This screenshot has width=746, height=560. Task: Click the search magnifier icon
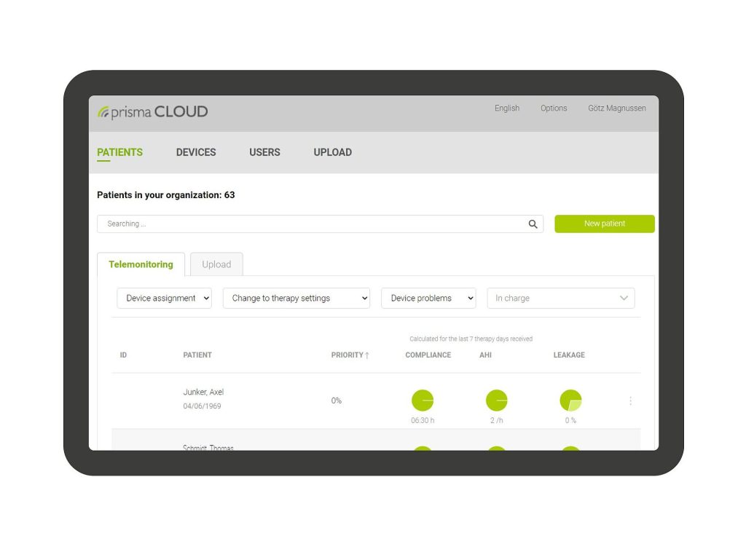coord(533,224)
